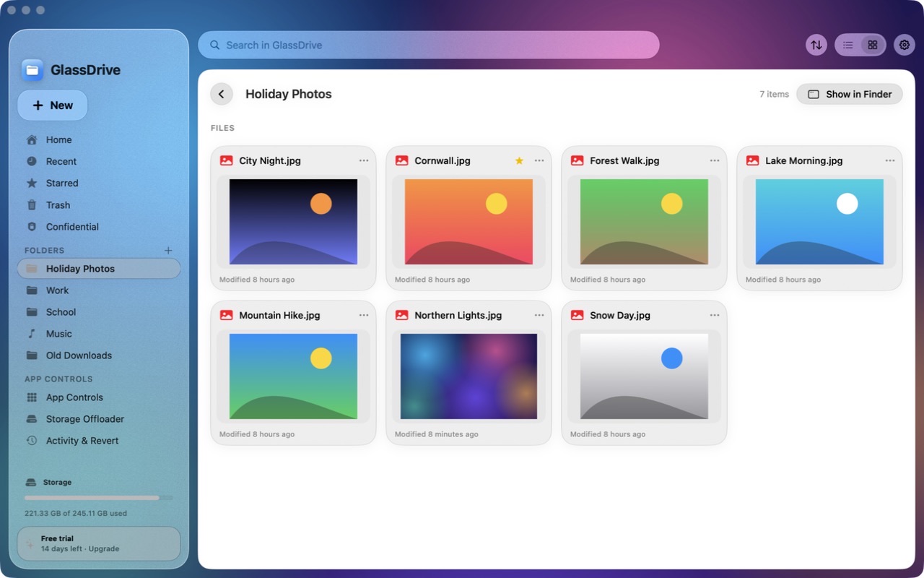The image size is (924, 578).
Task: Open Starred in the sidebar
Action: (99, 184)
